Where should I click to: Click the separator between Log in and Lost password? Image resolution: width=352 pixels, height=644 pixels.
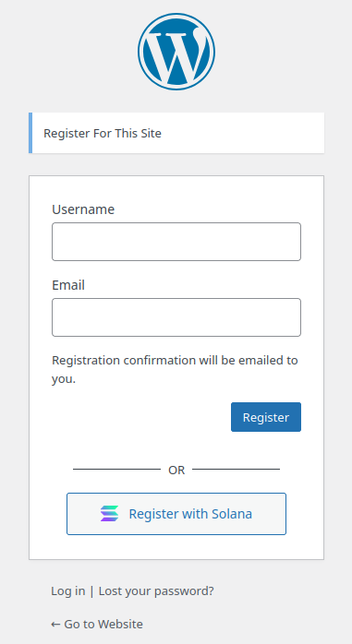pos(91,591)
